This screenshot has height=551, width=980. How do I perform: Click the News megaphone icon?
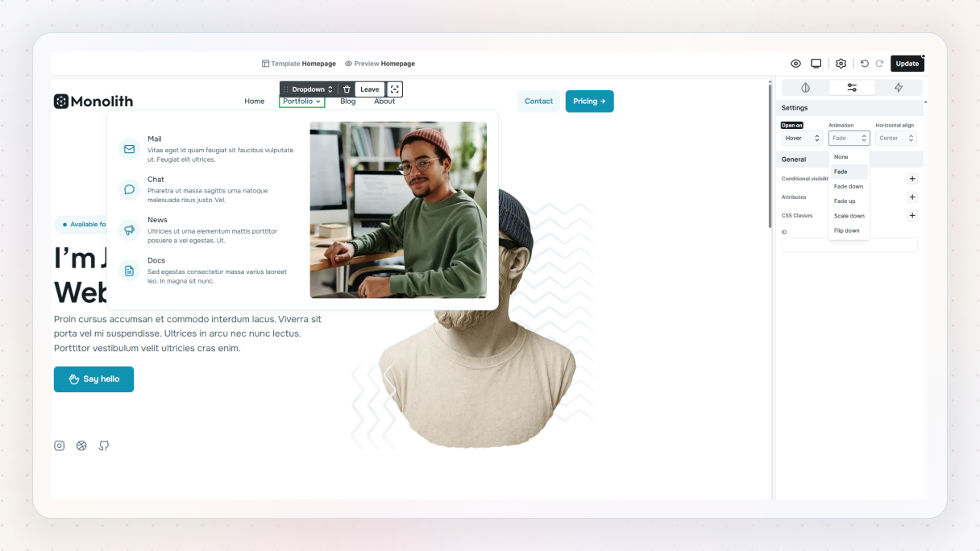tap(129, 230)
